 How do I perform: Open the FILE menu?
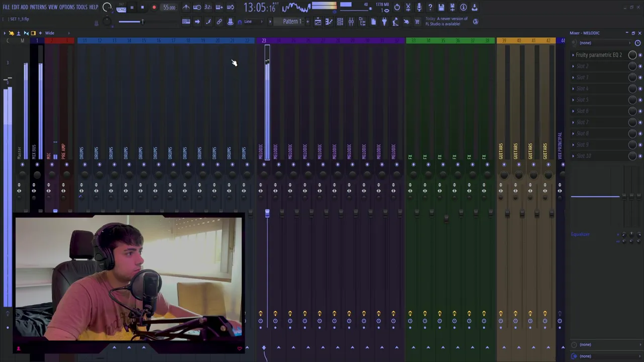click(6, 7)
